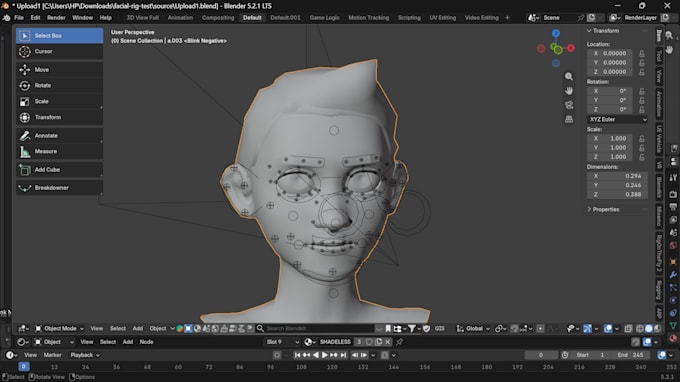The width and height of the screenshot is (680, 382).
Task: Open the XYZ Euler rotation mode dropdown
Action: pos(618,119)
